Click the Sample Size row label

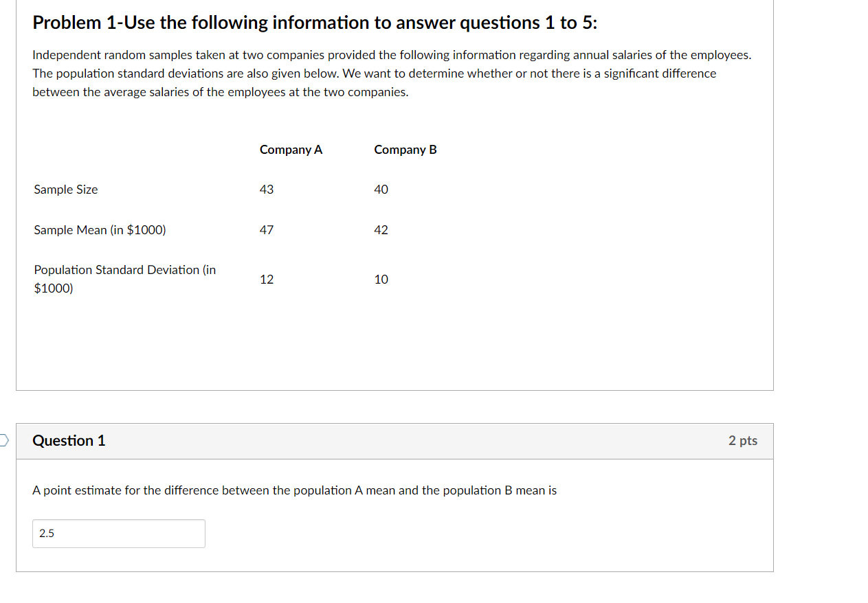point(65,189)
